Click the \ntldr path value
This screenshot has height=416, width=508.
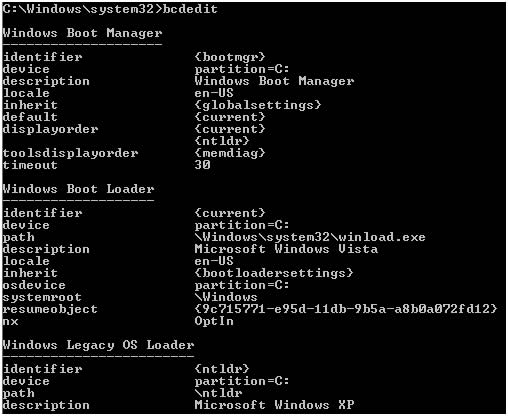(x=218, y=393)
